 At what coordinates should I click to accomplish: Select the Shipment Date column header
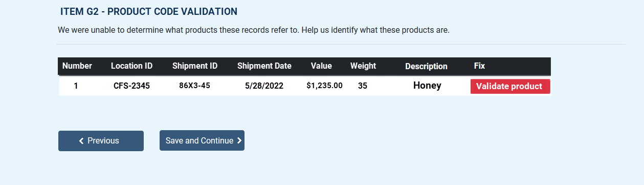click(264, 66)
